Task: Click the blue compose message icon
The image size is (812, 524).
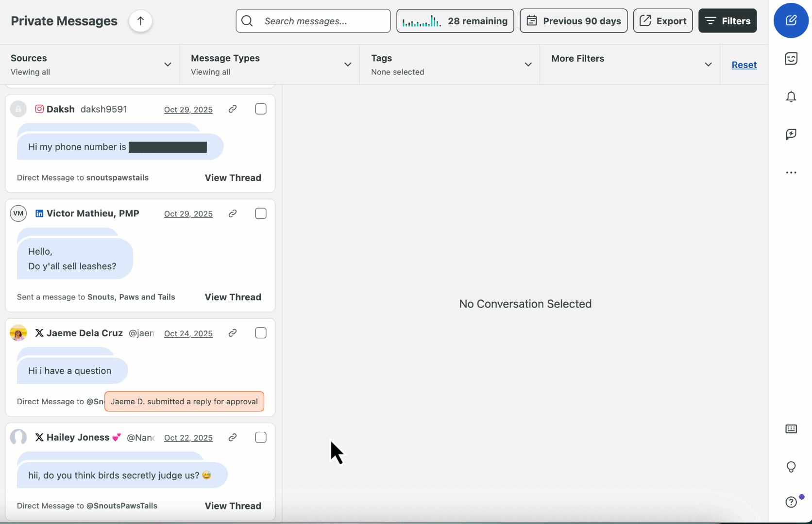Action: [x=791, y=20]
